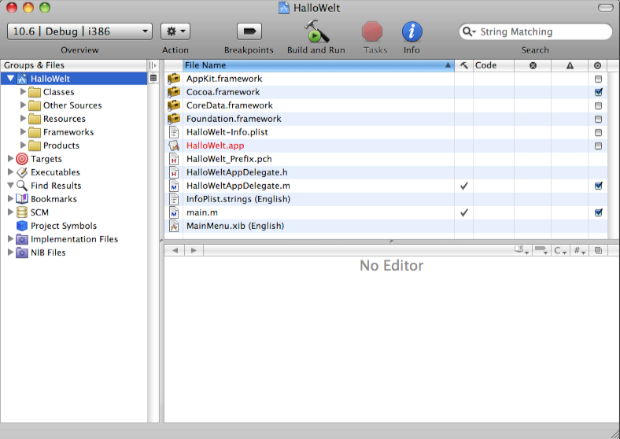Sort by Code column header
Viewport: 620px width, 439px height.
(x=494, y=65)
